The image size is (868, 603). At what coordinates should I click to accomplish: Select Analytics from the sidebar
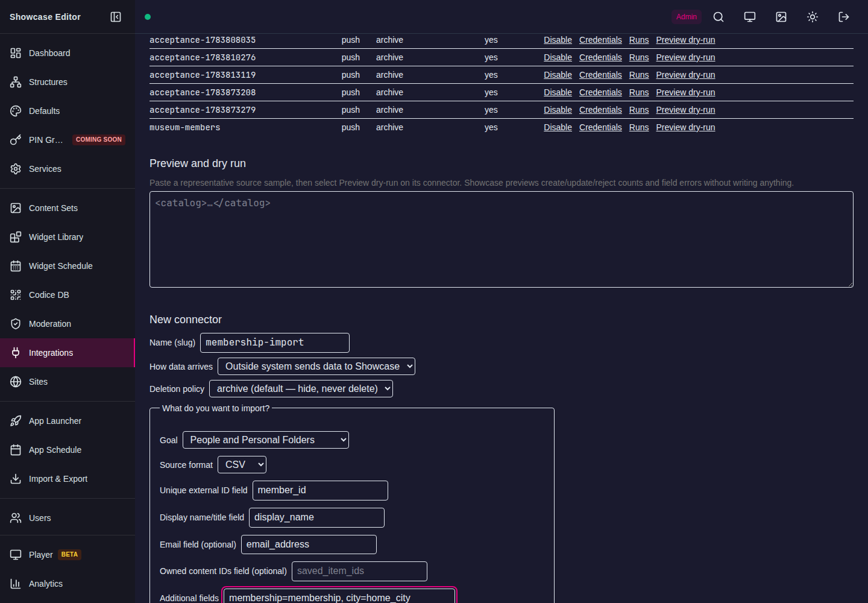tap(68, 584)
